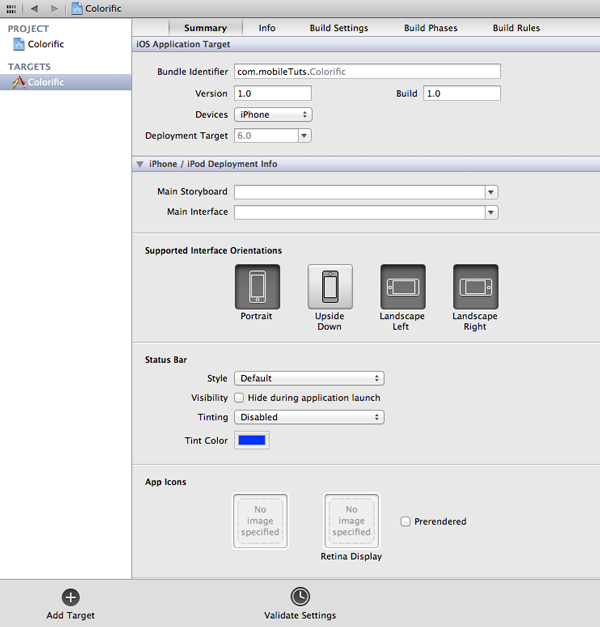Go forward with the right arrow
The width and height of the screenshot is (600, 627).
tap(54, 8)
